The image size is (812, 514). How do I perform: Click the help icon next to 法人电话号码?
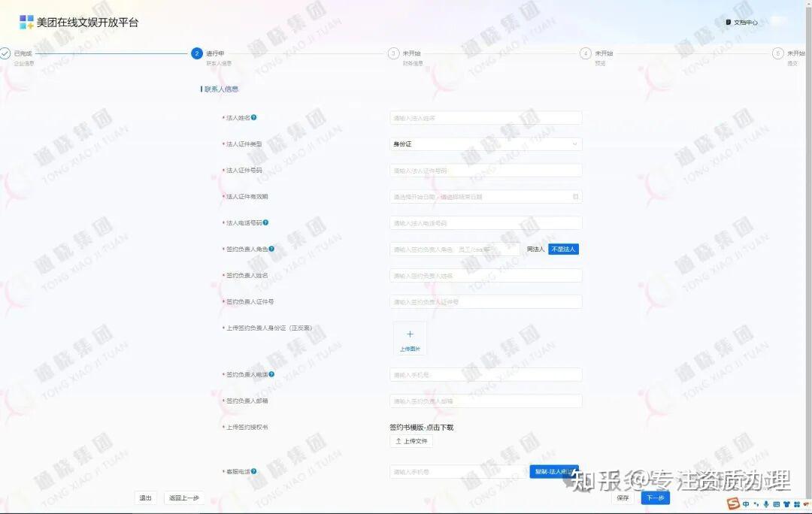265,222
